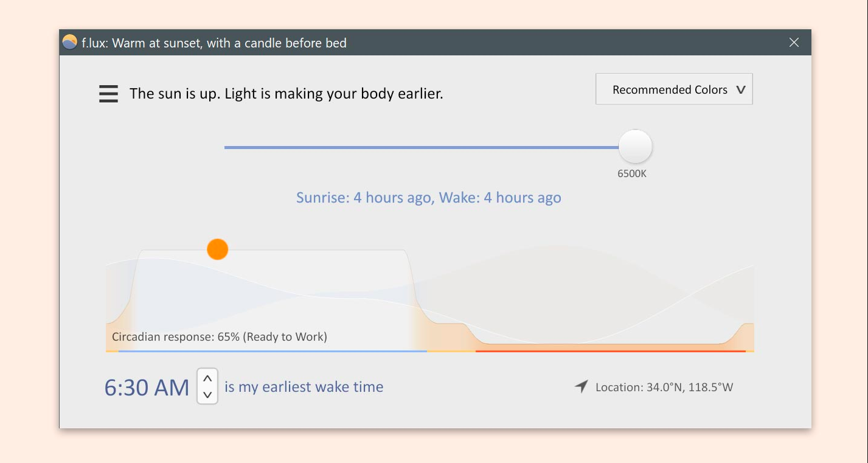Close the f.lux window
Screen dimensions: 868x463
point(794,43)
